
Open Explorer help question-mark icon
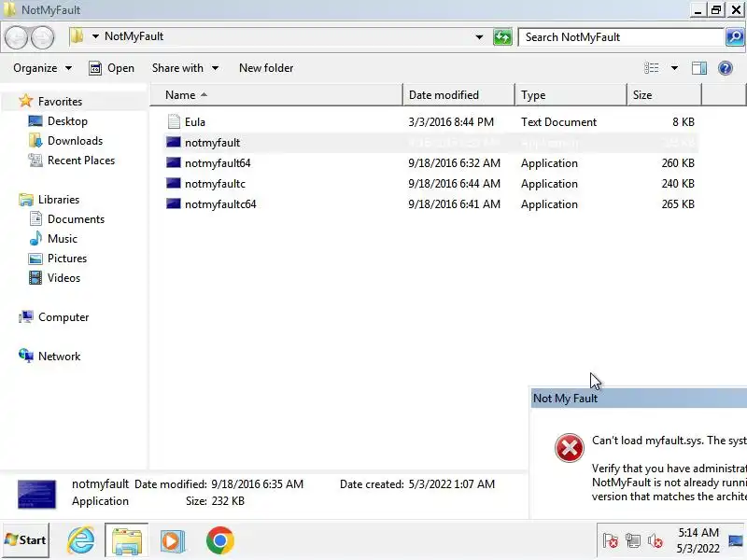726,68
